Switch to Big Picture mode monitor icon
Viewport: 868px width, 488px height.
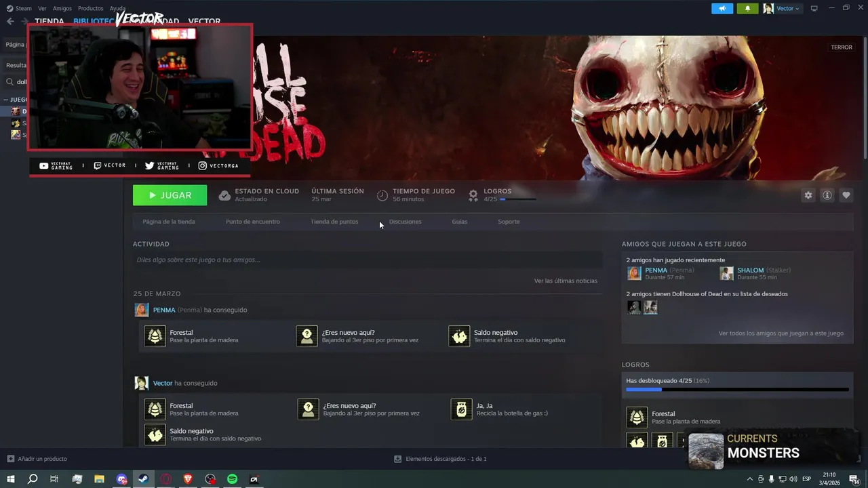tap(814, 8)
